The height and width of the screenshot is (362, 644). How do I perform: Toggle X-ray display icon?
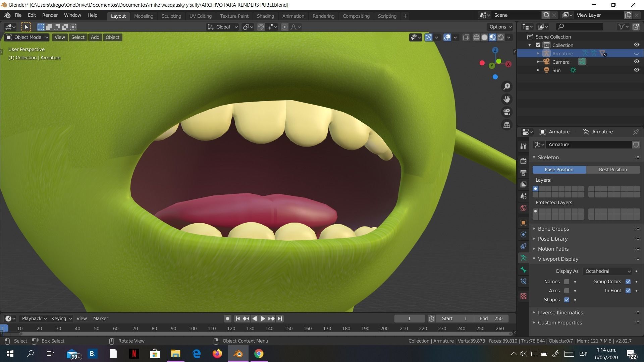(466, 37)
